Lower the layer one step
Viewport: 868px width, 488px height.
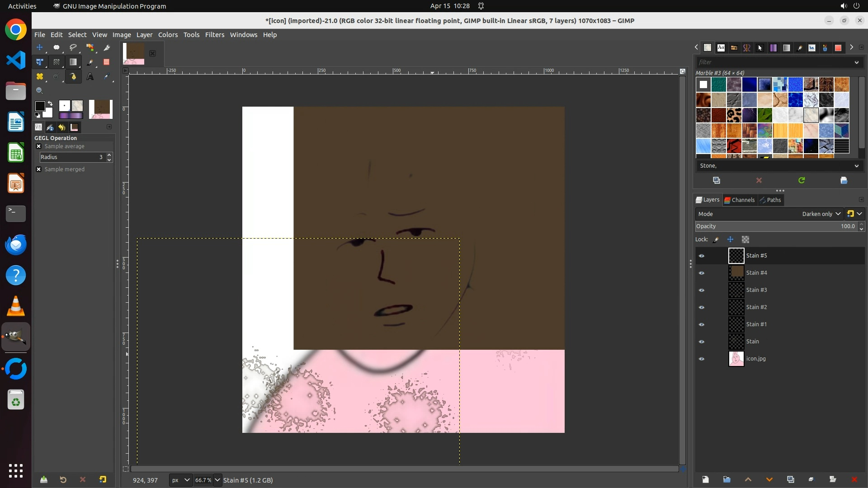click(769, 479)
